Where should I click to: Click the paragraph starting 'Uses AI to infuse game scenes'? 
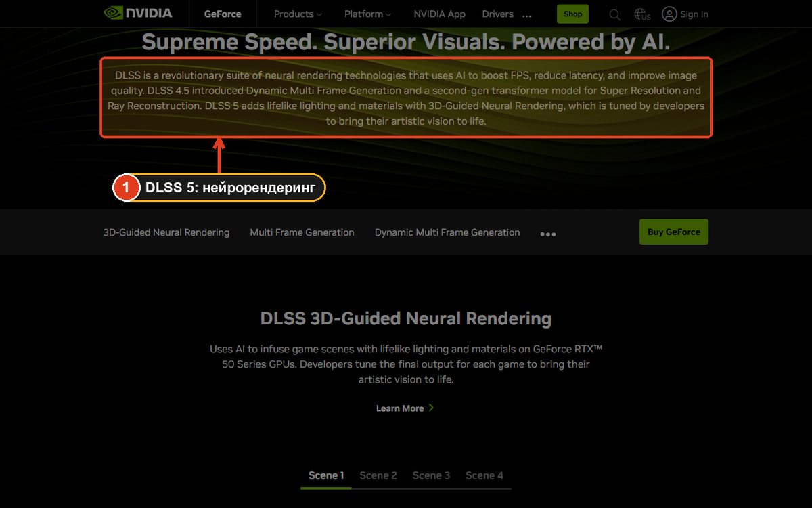pos(406,364)
